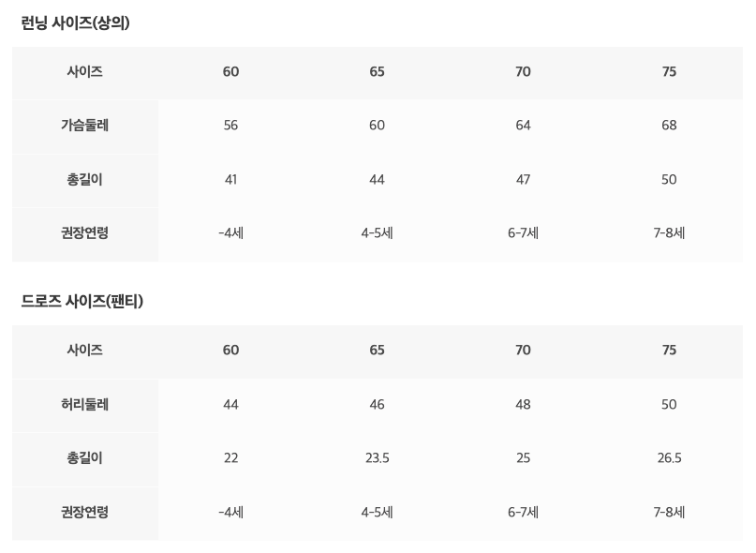Select total length value 47

pyautogui.click(x=523, y=180)
